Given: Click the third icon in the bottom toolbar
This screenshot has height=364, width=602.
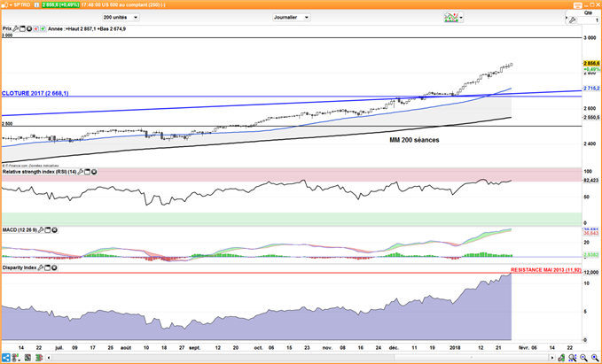Looking at the screenshot, I should 27,358.
